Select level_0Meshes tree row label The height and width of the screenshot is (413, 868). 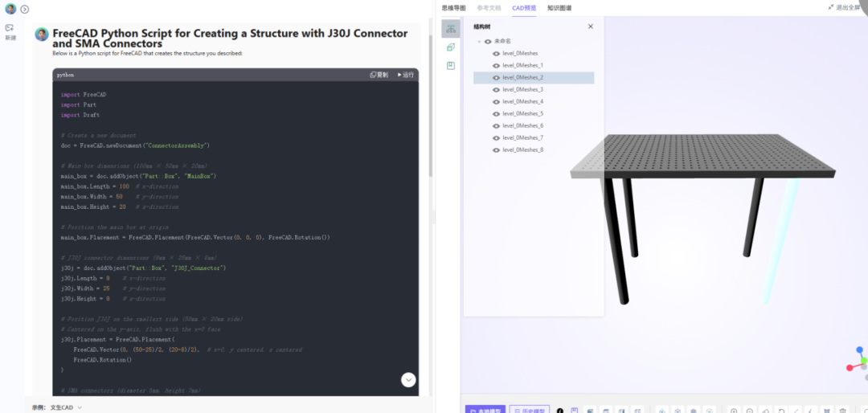(520, 54)
